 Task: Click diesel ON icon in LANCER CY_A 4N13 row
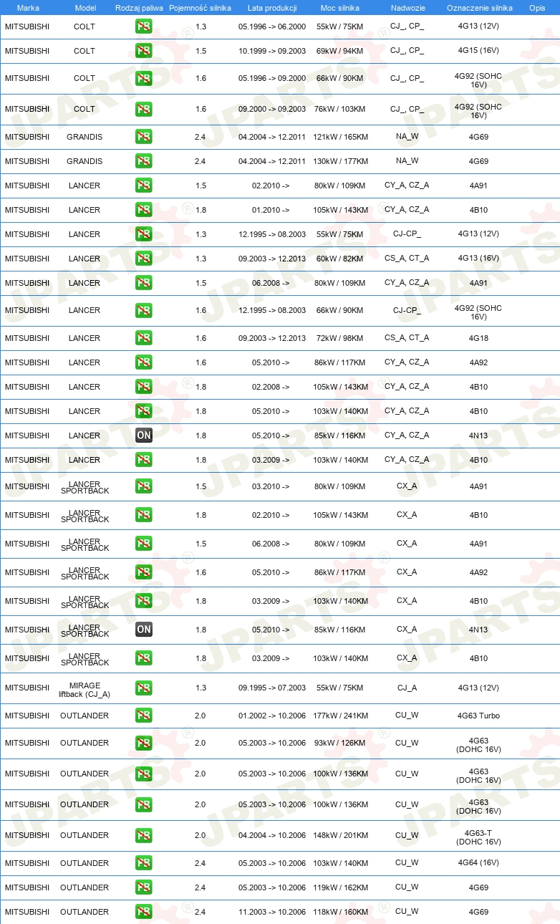pyautogui.click(x=144, y=435)
